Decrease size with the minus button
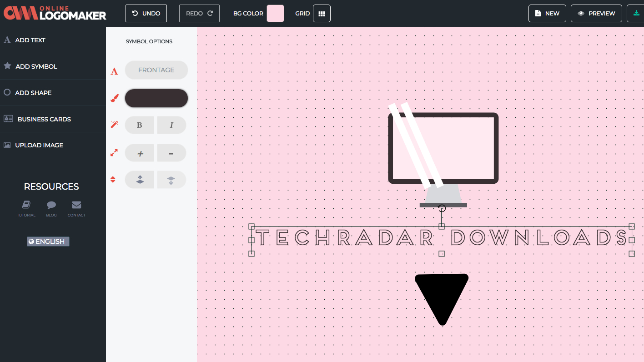 point(171,153)
